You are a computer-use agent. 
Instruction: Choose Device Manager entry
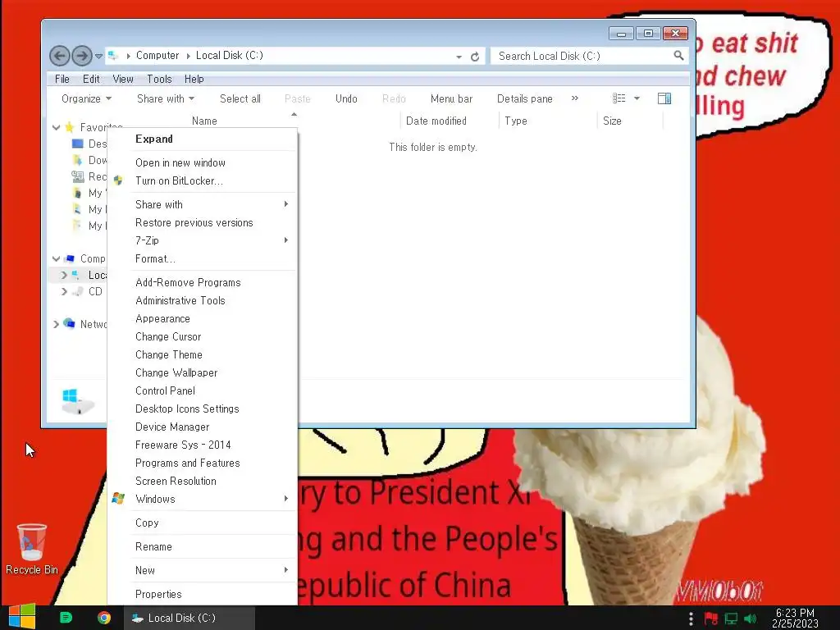tap(203, 427)
